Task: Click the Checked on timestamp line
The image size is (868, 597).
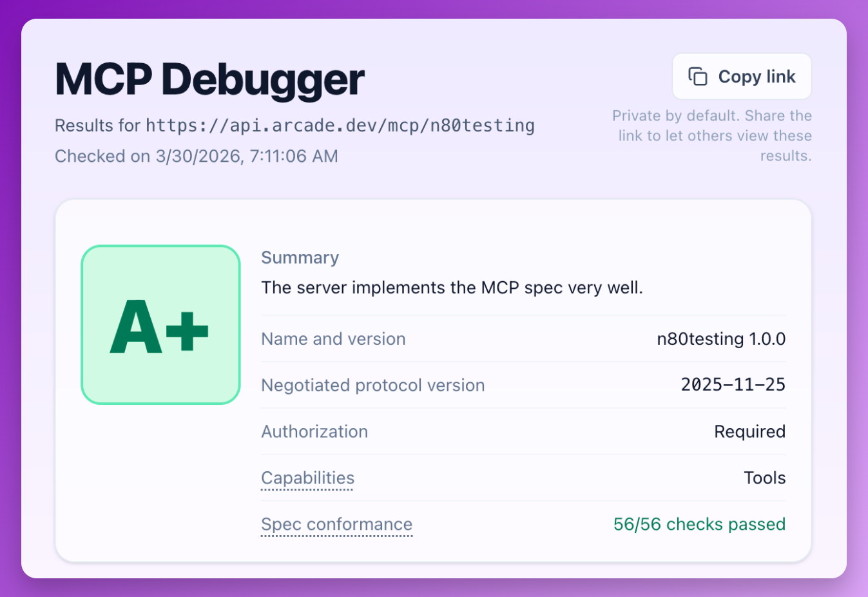Action: click(197, 156)
